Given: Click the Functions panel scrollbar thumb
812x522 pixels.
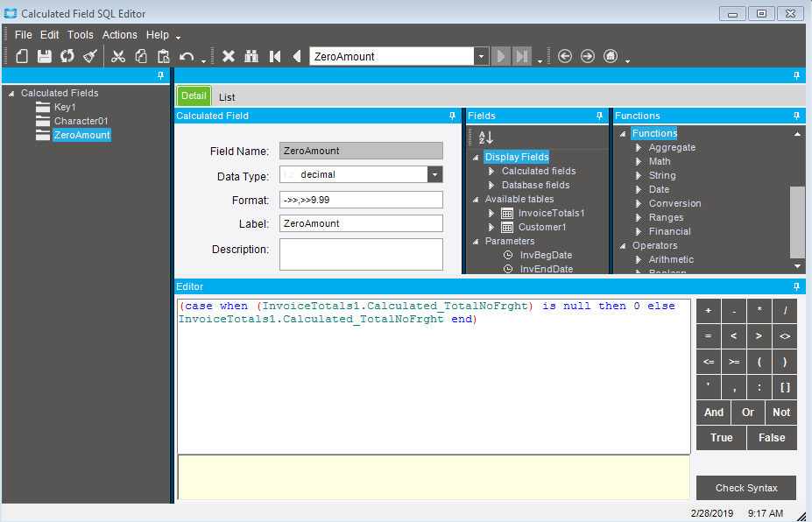Looking at the screenshot, I should tap(797, 222).
